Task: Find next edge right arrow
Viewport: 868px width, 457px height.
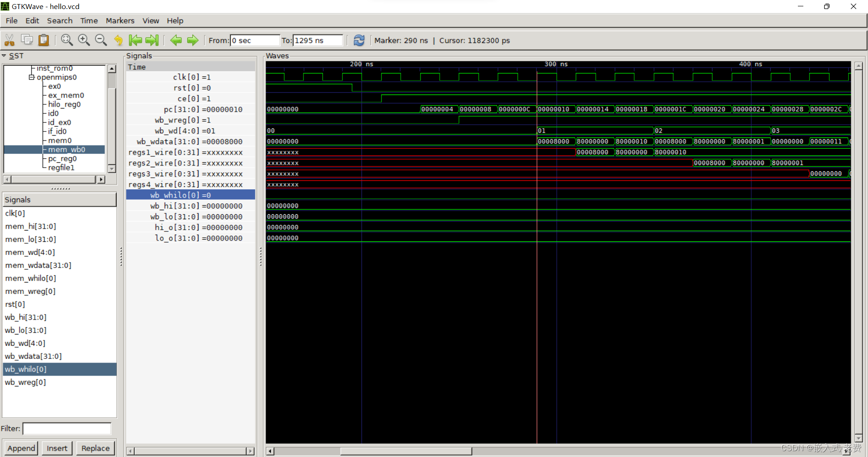Action: point(193,40)
